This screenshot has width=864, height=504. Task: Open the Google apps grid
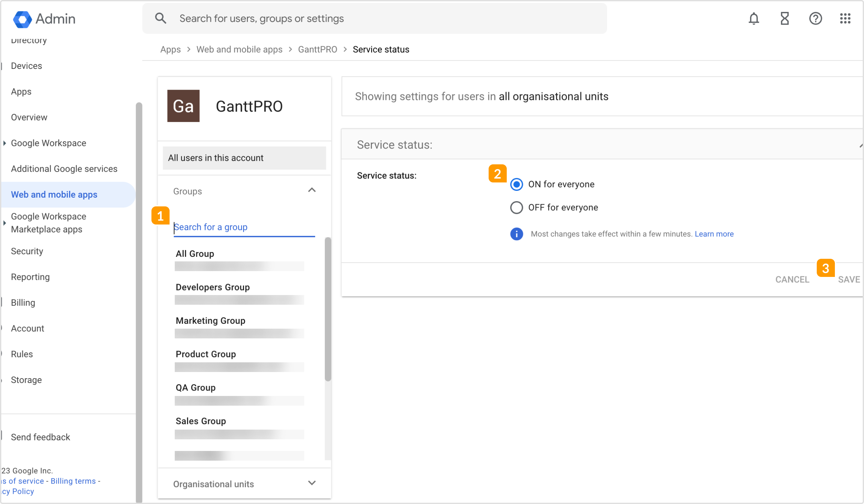click(x=845, y=18)
